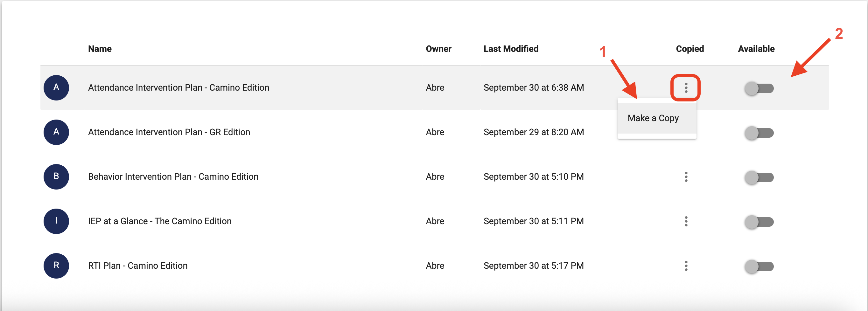The height and width of the screenshot is (311, 868).
Task: Click the "I" avatar for IEP at a Glance
Action: tap(56, 221)
